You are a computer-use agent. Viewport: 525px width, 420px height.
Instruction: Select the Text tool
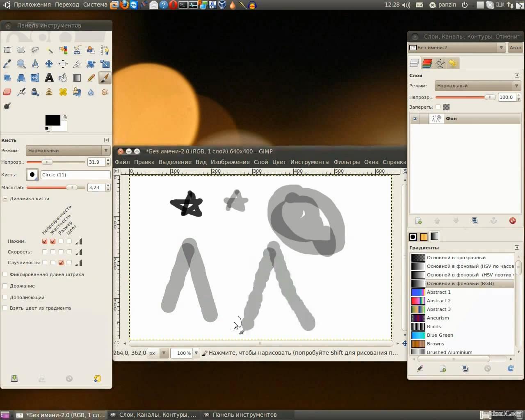(49, 78)
